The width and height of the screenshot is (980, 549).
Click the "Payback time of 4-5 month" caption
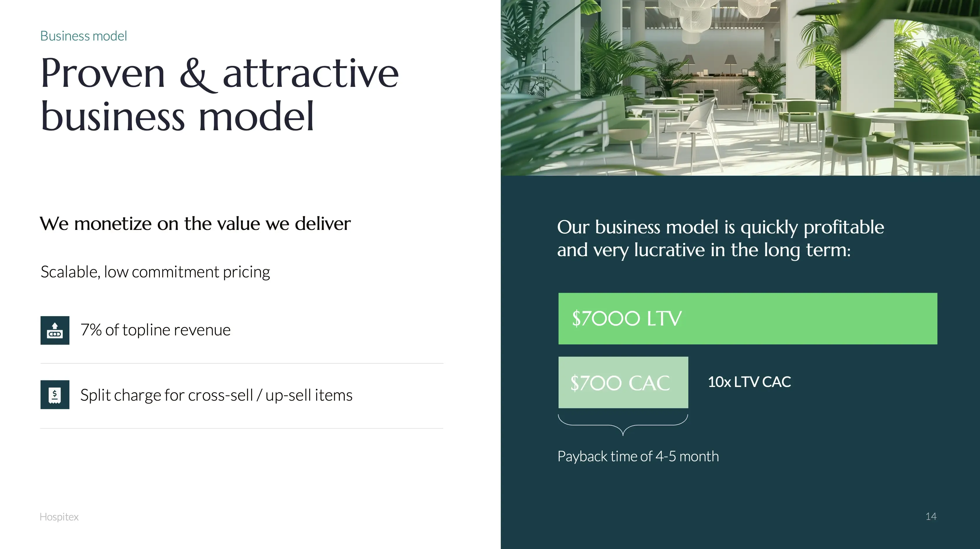click(638, 456)
